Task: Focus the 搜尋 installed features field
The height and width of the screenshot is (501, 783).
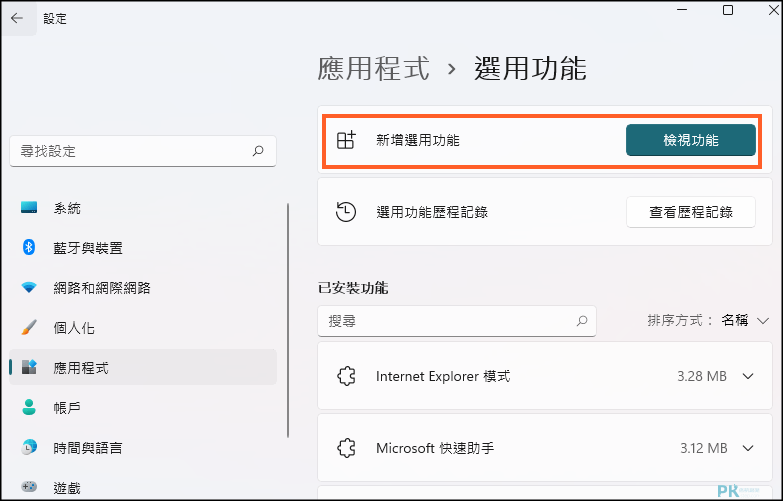Action: pos(457,321)
